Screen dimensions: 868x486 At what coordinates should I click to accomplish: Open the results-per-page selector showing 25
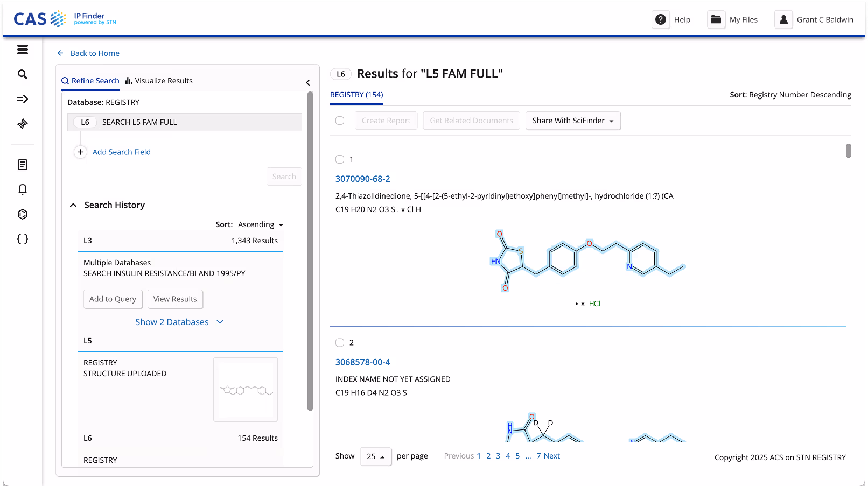coord(376,456)
